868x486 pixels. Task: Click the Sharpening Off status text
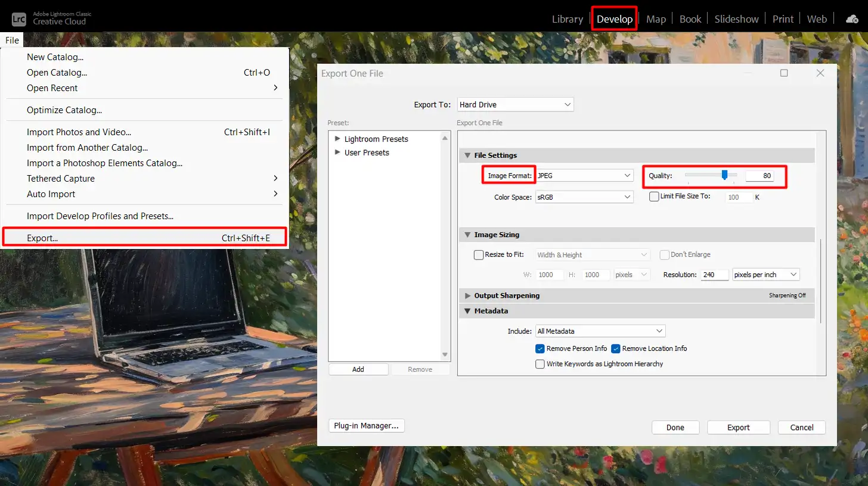click(x=787, y=295)
